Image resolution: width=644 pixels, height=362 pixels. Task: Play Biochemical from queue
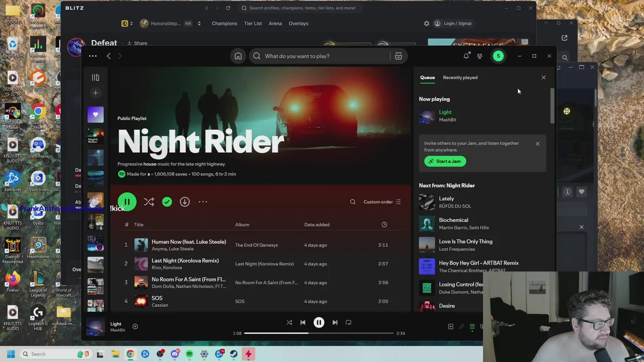tap(482, 224)
